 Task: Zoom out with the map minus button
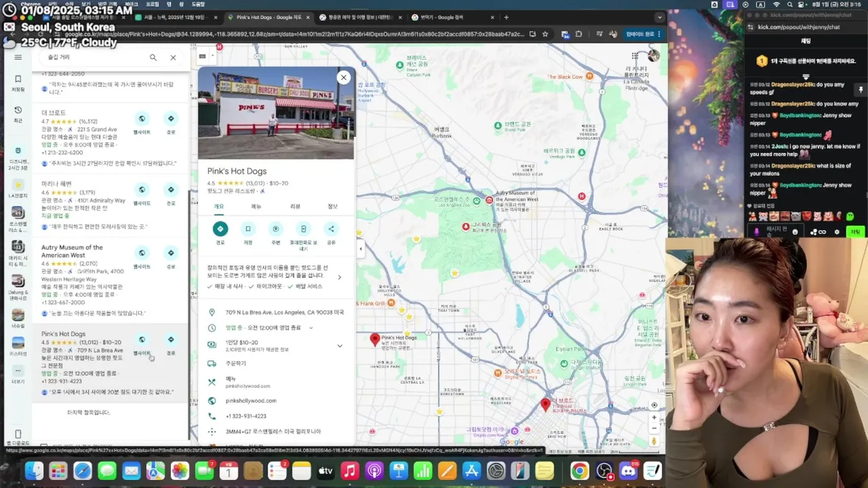654,429
